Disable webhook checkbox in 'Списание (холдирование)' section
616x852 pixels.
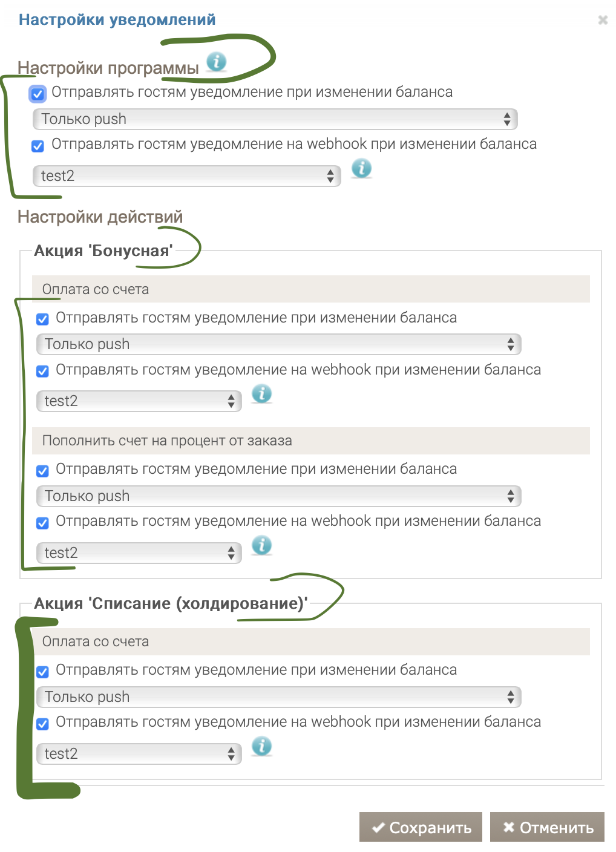coord(42,724)
